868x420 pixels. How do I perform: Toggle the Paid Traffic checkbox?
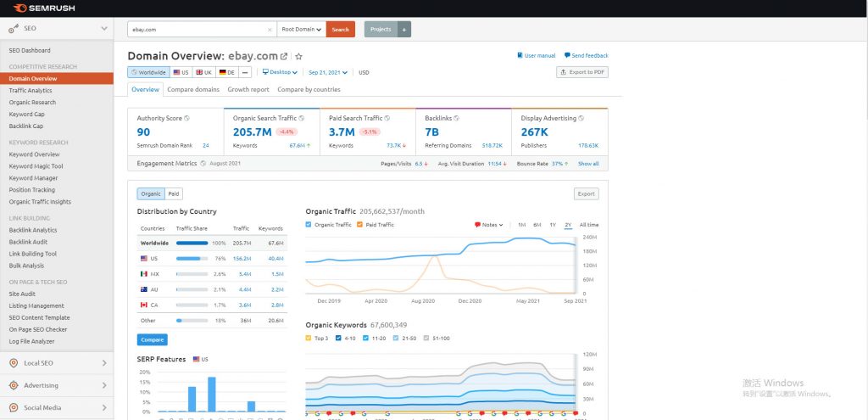(x=360, y=225)
